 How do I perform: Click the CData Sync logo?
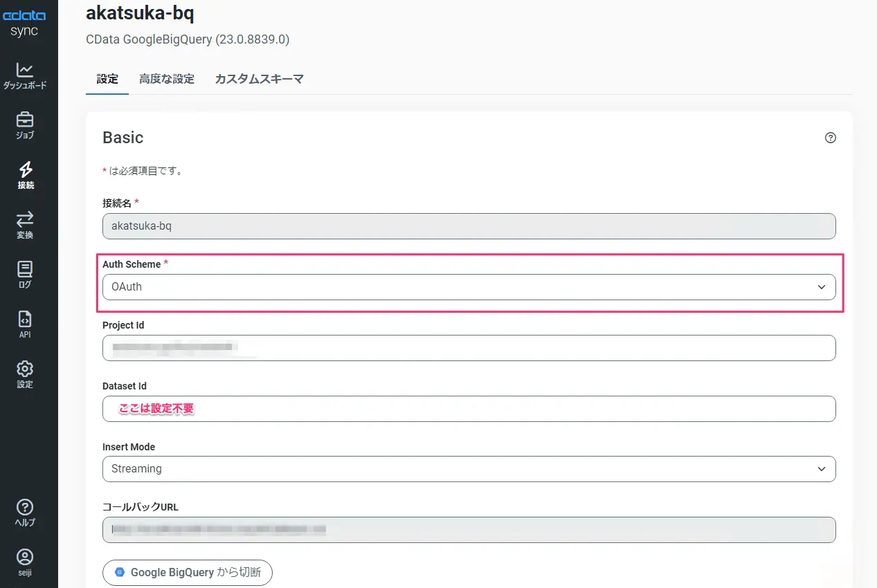(24, 24)
